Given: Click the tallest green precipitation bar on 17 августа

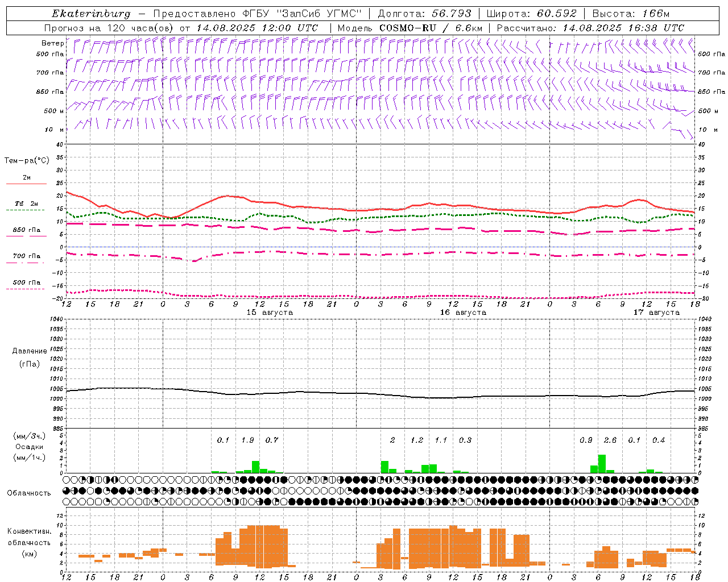Looking at the screenshot, I should [602, 464].
